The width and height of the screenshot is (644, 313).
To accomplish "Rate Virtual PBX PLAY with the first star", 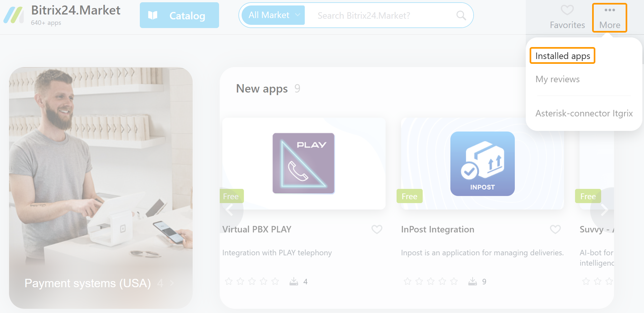I will click(229, 281).
